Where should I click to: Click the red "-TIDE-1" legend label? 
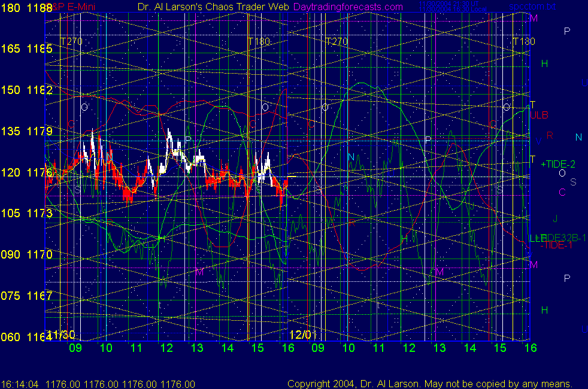coord(556,245)
